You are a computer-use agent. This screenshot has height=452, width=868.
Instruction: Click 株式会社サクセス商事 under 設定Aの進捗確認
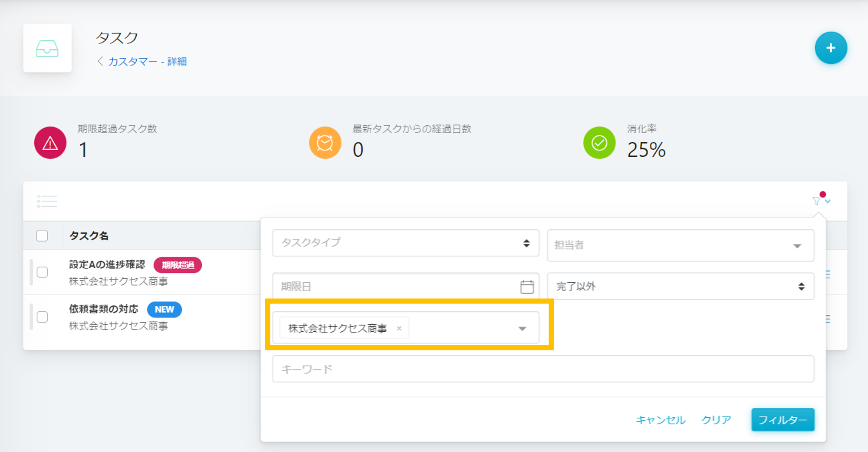(x=118, y=281)
